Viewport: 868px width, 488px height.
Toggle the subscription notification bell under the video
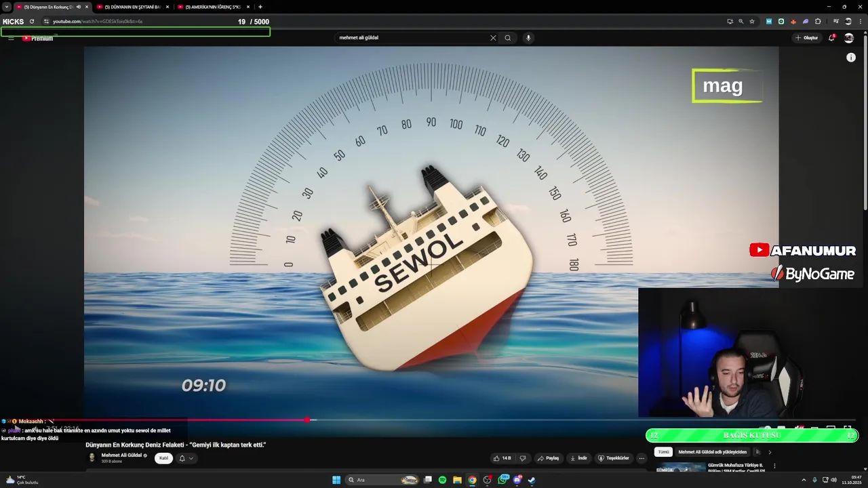[x=182, y=458]
